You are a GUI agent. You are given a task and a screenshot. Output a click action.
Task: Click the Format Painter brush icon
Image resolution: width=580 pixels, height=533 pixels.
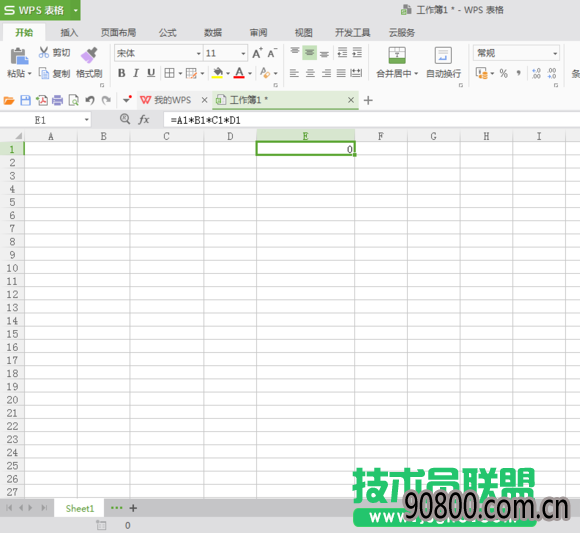pyautogui.click(x=89, y=55)
